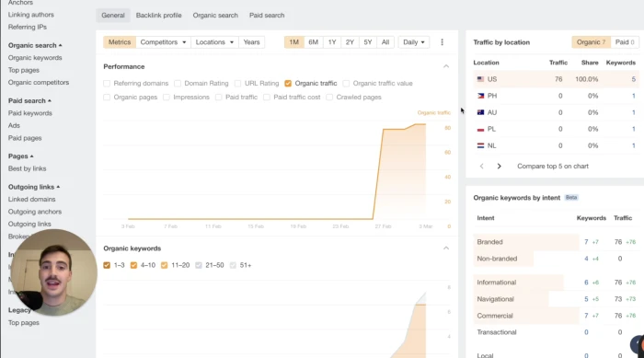Image resolution: width=644 pixels, height=358 pixels.
Task: Click Compare top 5 on chart
Action: click(552, 166)
